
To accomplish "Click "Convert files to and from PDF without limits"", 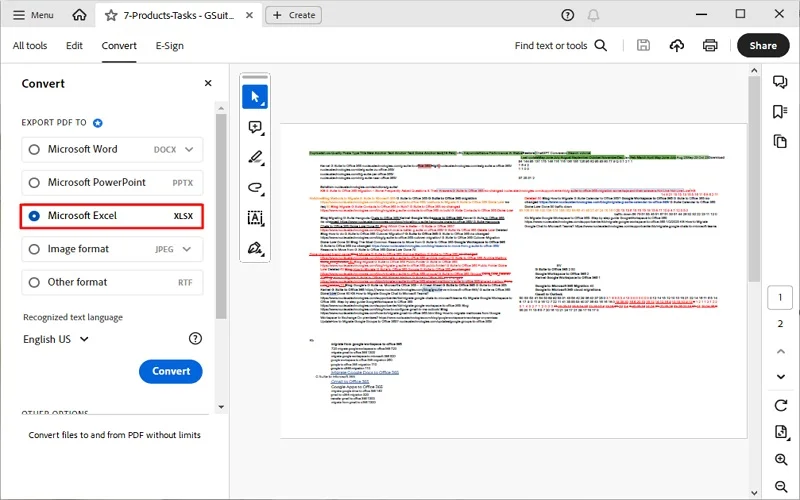I will click(x=114, y=435).
